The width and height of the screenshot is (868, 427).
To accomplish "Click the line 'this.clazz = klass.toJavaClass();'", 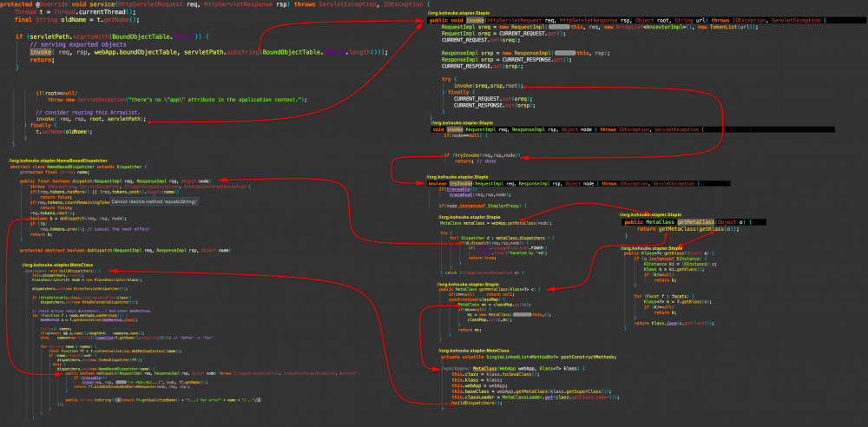I will pyautogui.click(x=494, y=374).
